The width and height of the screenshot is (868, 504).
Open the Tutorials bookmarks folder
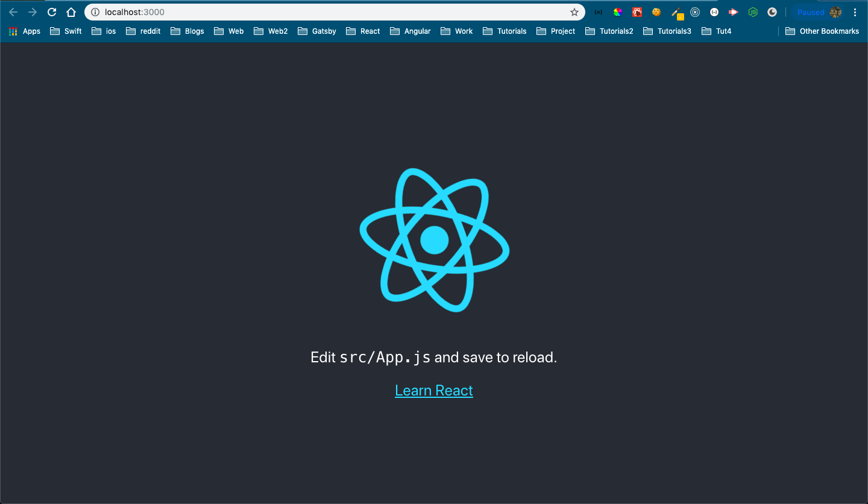(504, 31)
